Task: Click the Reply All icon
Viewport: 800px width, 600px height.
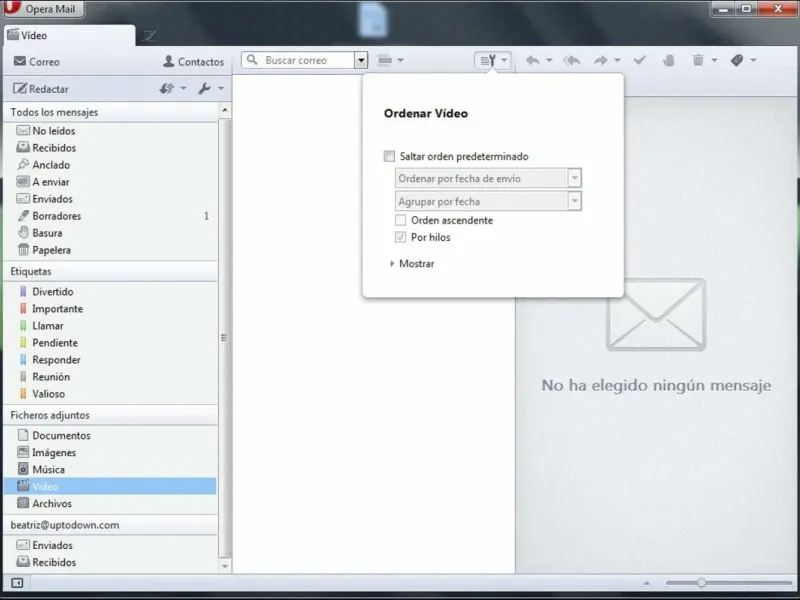Action: pos(572,60)
